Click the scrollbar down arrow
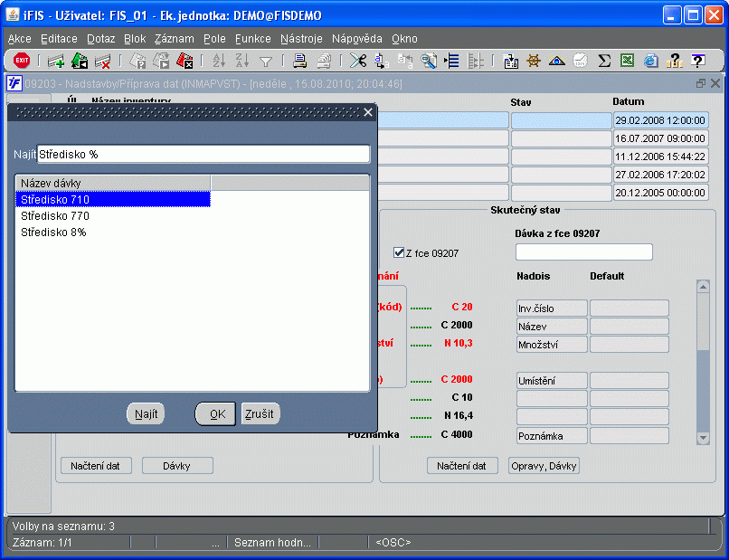This screenshot has width=729, height=560. click(x=703, y=438)
